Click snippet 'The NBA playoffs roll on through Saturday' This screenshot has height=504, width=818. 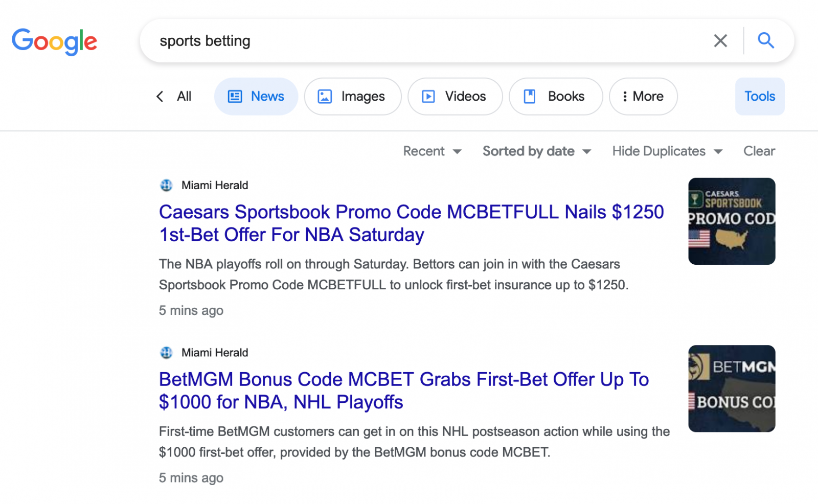(394, 274)
